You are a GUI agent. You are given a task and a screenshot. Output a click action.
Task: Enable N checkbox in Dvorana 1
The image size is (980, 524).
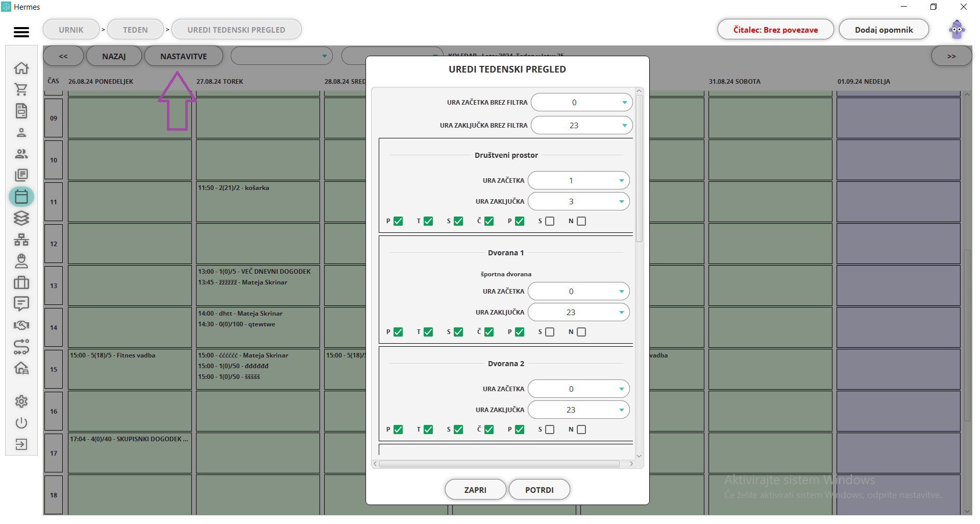[581, 332]
